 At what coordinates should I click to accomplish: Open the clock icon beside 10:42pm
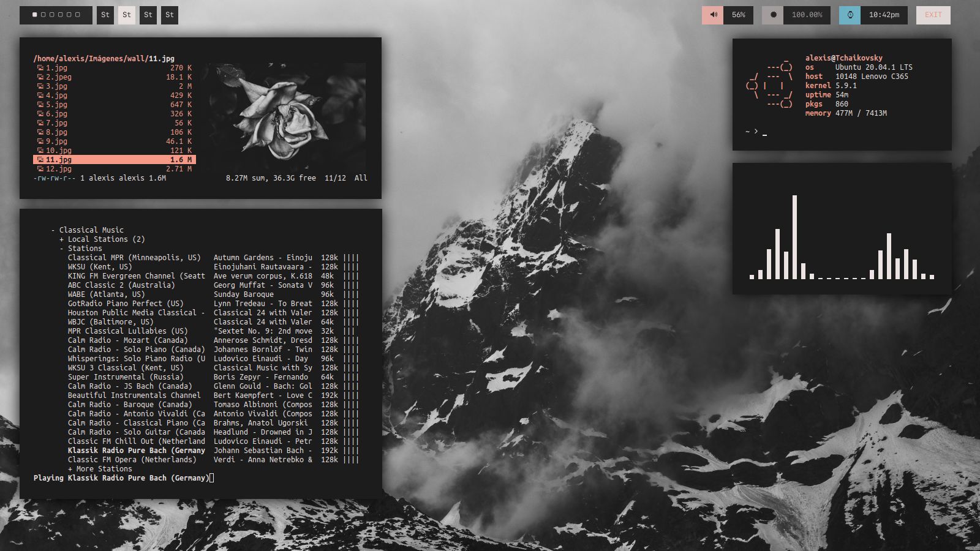[x=850, y=15]
